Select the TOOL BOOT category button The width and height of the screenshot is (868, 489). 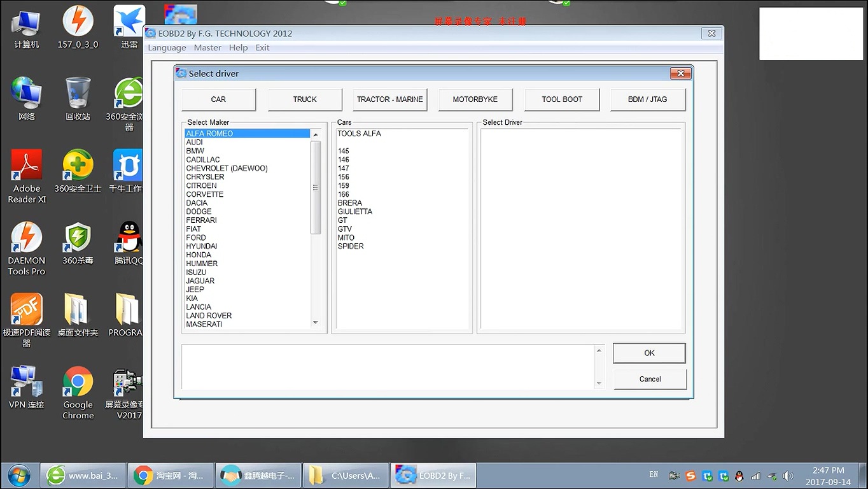tap(562, 99)
